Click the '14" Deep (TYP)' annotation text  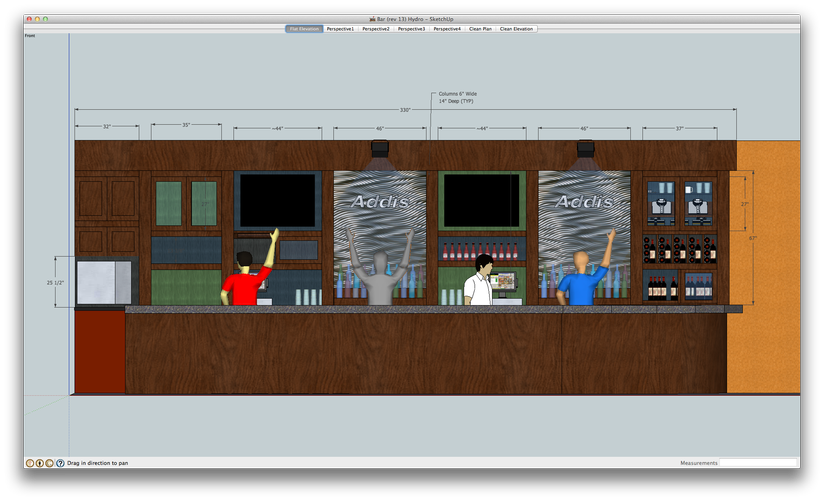pyautogui.click(x=456, y=101)
